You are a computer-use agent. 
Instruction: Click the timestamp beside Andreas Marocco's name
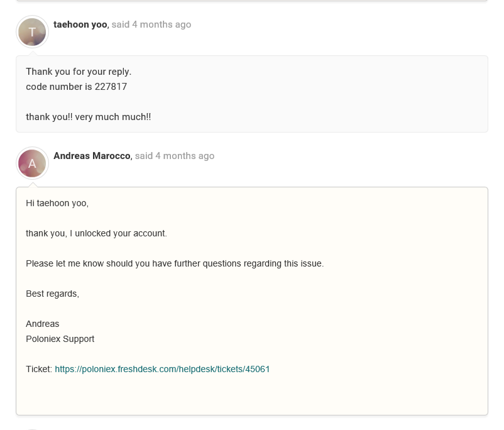pyautogui.click(x=175, y=156)
